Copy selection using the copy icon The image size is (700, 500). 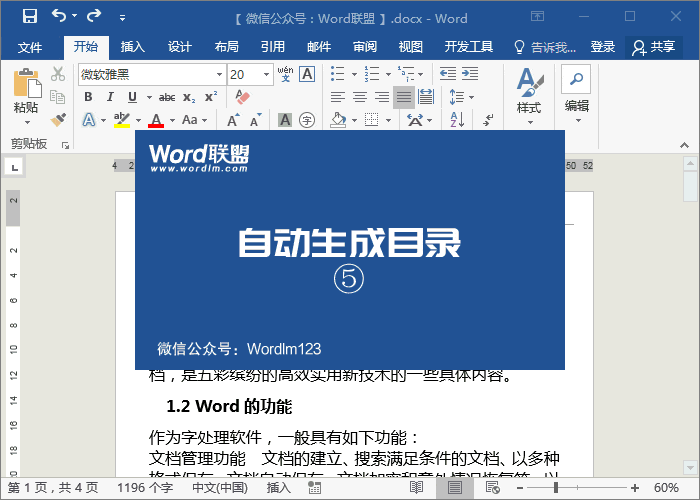click(58, 97)
